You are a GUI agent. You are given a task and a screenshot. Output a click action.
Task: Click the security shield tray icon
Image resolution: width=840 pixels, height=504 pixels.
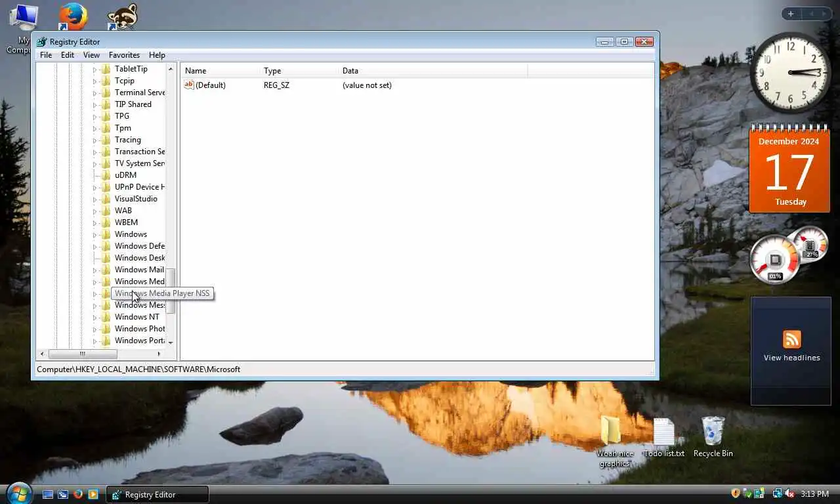[x=736, y=493]
